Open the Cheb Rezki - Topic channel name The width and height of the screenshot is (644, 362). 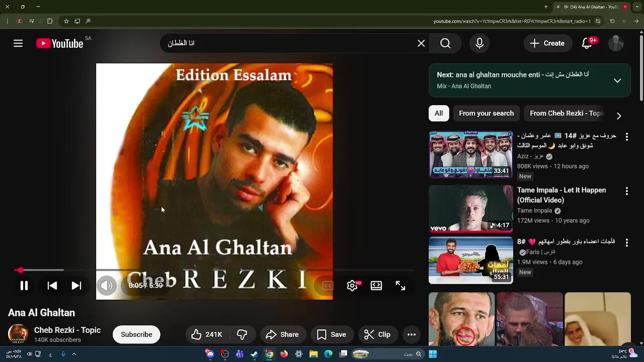[67, 330]
